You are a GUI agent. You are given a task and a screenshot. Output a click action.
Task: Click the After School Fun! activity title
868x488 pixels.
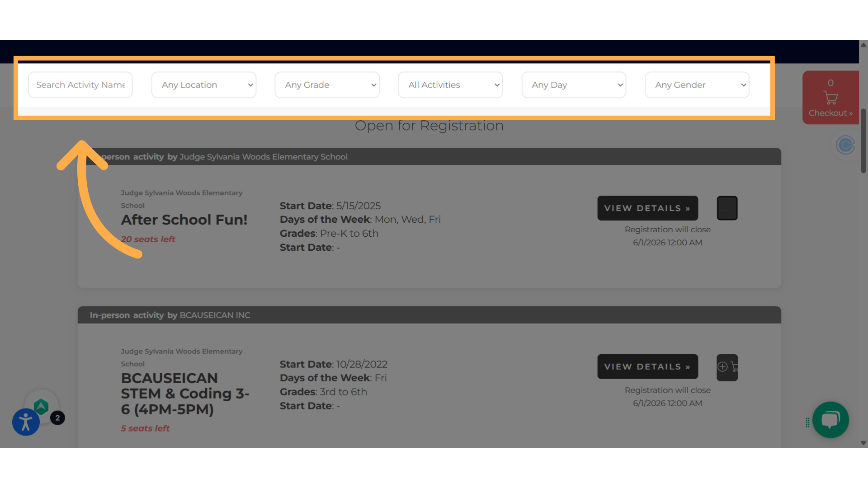pyautogui.click(x=184, y=220)
